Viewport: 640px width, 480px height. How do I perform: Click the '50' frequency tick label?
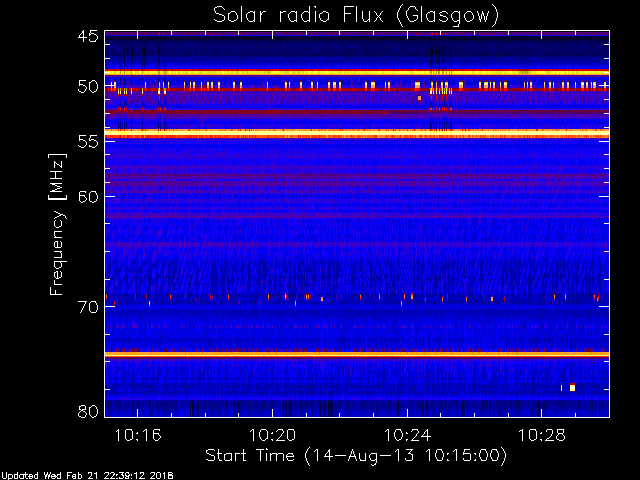pos(88,87)
